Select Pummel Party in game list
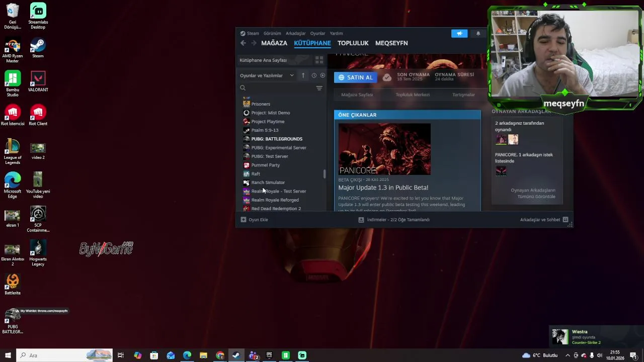Image resolution: width=644 pixels, height=362 pixels. 266,165
